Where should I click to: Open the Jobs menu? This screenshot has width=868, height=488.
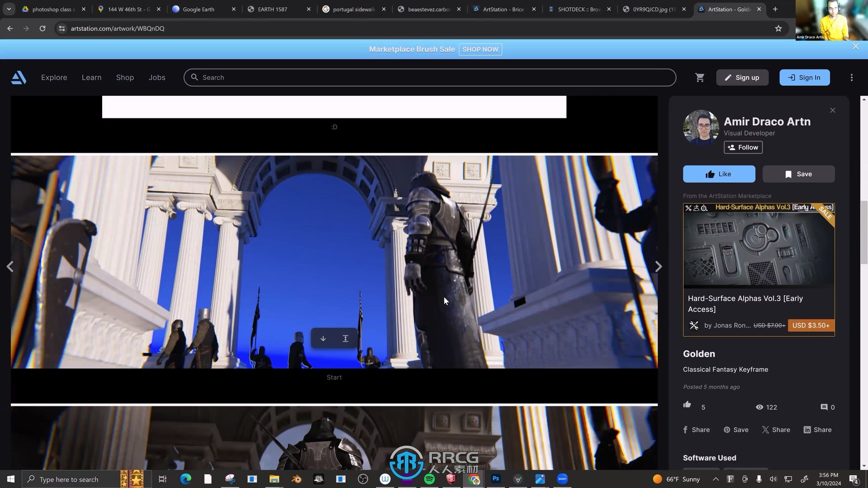point(157,78)
